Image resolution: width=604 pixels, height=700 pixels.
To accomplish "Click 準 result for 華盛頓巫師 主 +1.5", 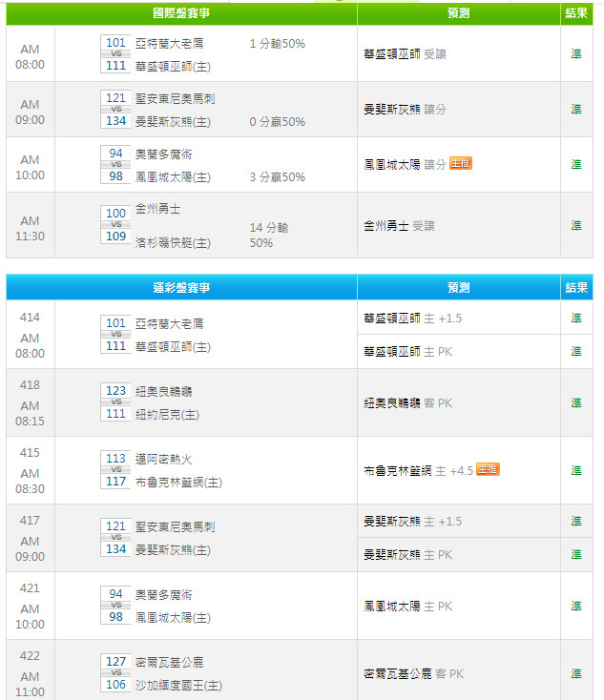I will pyautogui.click(x=576, y=318).
